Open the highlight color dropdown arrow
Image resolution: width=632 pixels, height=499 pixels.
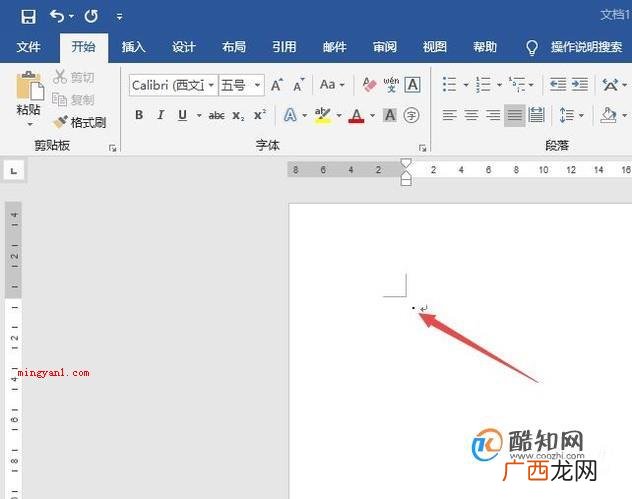[339, 116]
